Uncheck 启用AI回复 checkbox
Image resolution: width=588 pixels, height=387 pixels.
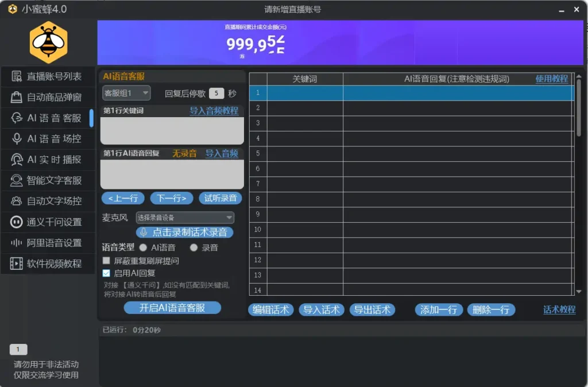[106, 273]
